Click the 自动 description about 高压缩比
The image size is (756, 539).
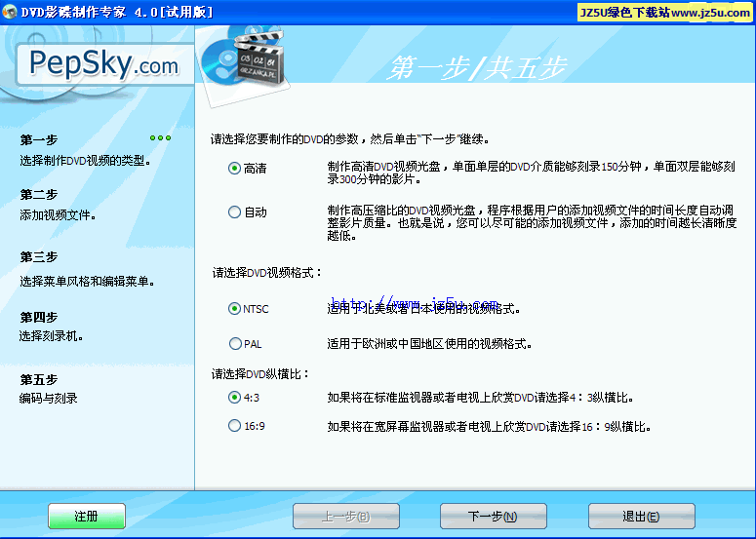coord(532,223)
